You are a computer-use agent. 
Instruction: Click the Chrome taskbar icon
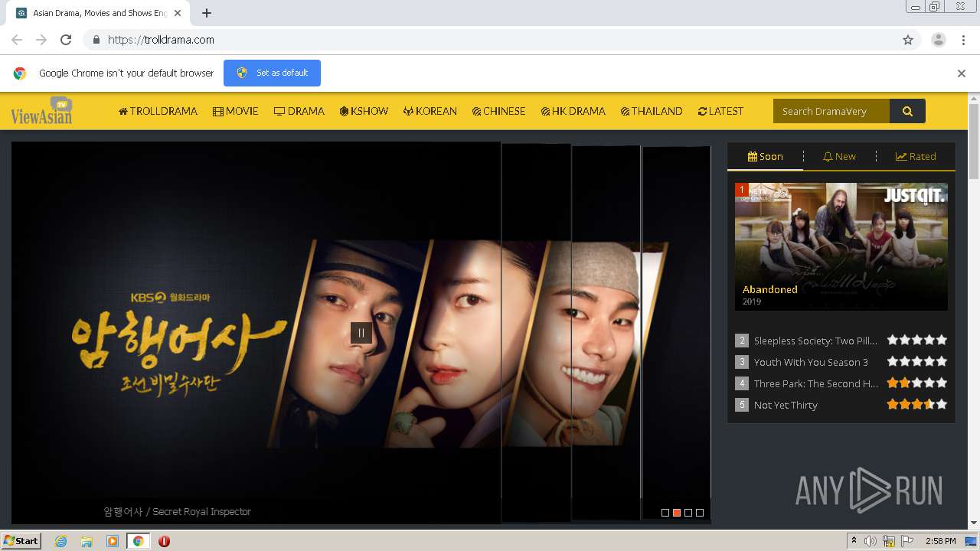coord(139,541)
